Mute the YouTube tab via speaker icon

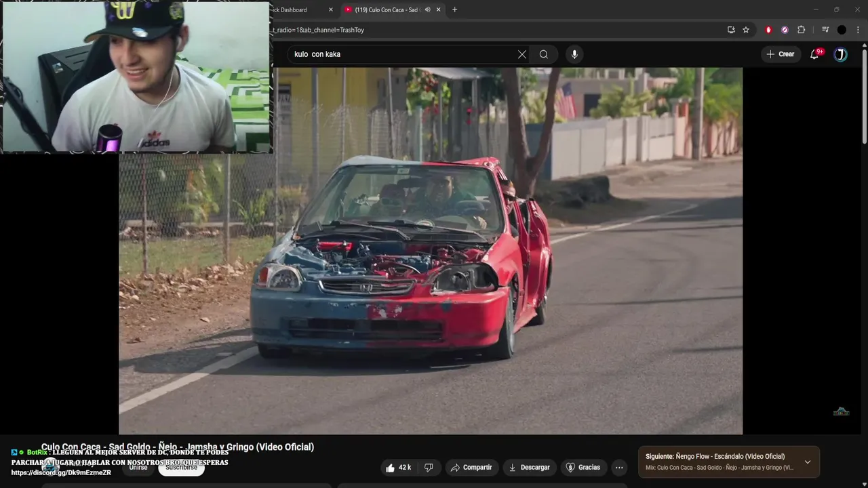(x=427, y=9)
